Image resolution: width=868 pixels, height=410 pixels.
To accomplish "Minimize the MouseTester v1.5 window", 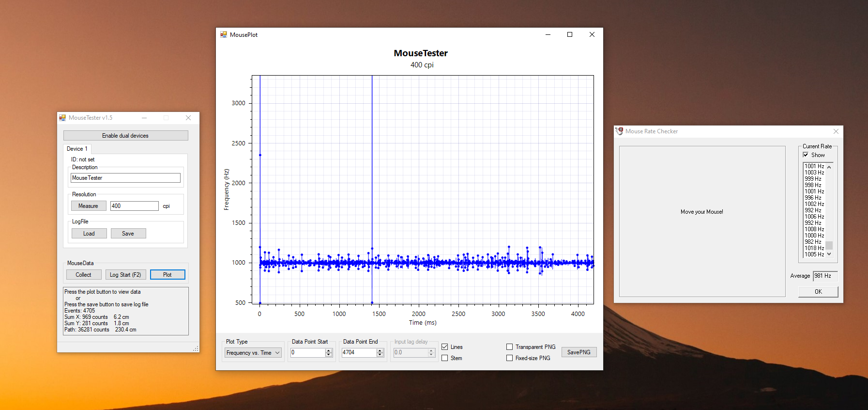I will point(144,118).
